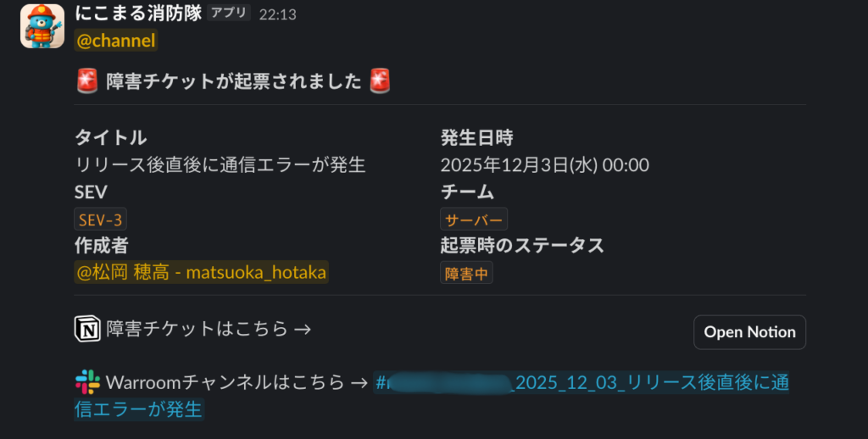Image resolution: width=868 pixels, height=439 pixels.
Task: Click the にこまる消防隊 firefighter bear avatar
Action: tap(42, 26)
